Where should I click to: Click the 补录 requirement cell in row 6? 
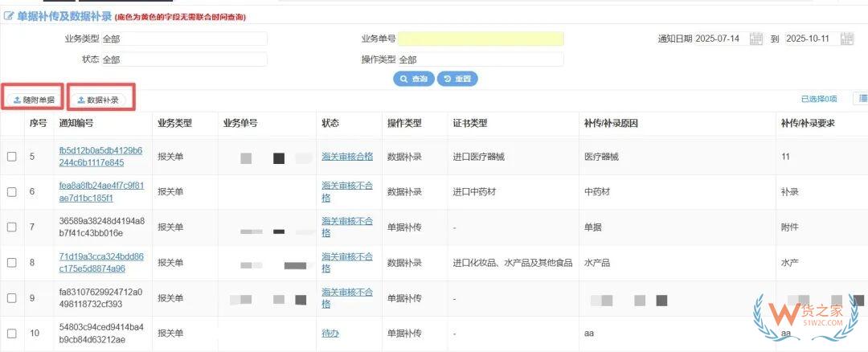790,191
